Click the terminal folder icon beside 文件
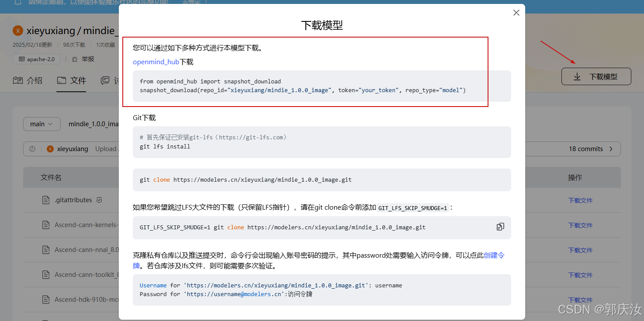Screen dimensions: 644x321 (x=61, y=80)
